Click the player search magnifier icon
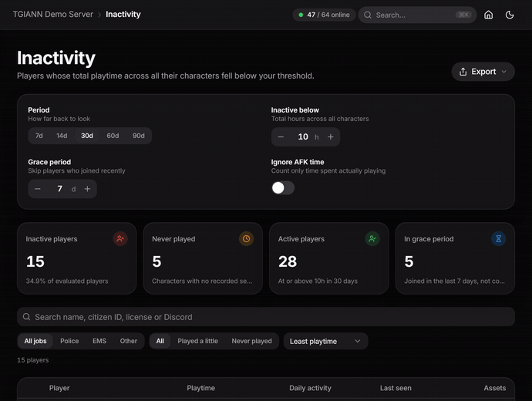 click(x=26, y=317)
